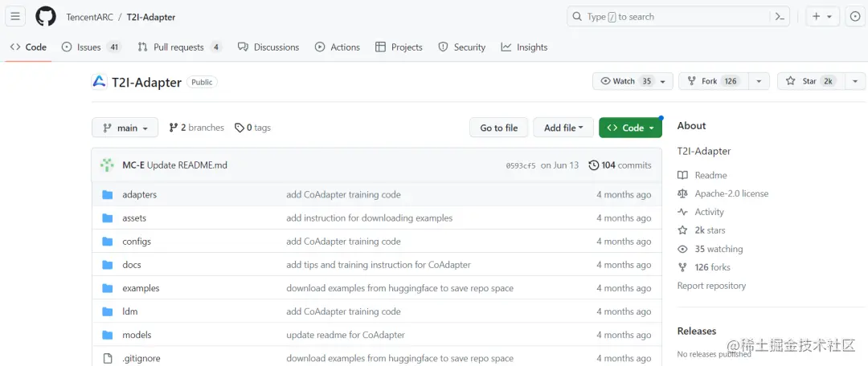Click the T2I-Adapter repository title heading

[147, 83]
